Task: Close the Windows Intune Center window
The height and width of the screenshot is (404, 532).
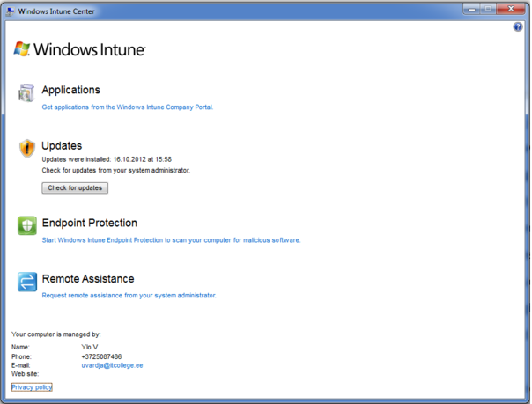Action: (511, 9)
